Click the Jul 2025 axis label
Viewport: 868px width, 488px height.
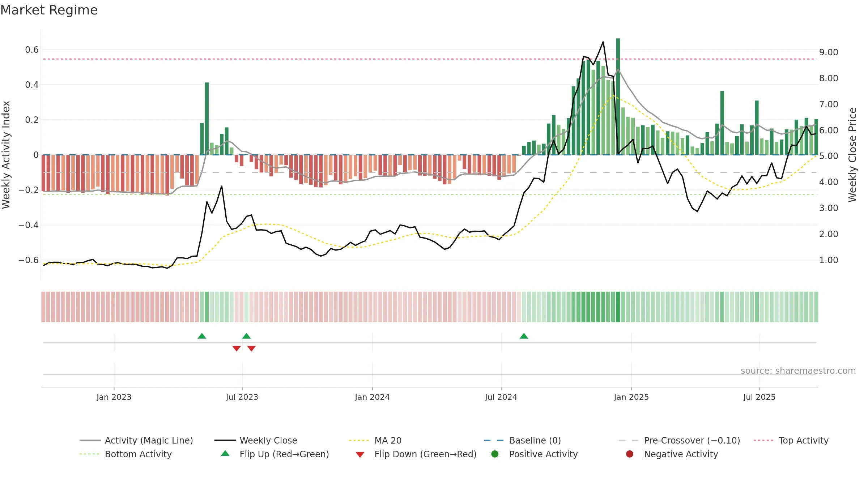[759, 397]
